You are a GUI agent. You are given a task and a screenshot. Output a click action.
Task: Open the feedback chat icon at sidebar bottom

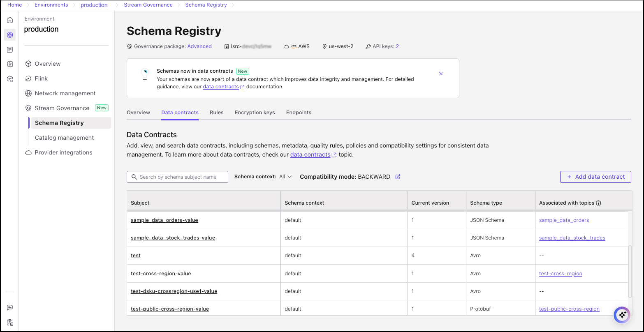(x=10, y=307)
